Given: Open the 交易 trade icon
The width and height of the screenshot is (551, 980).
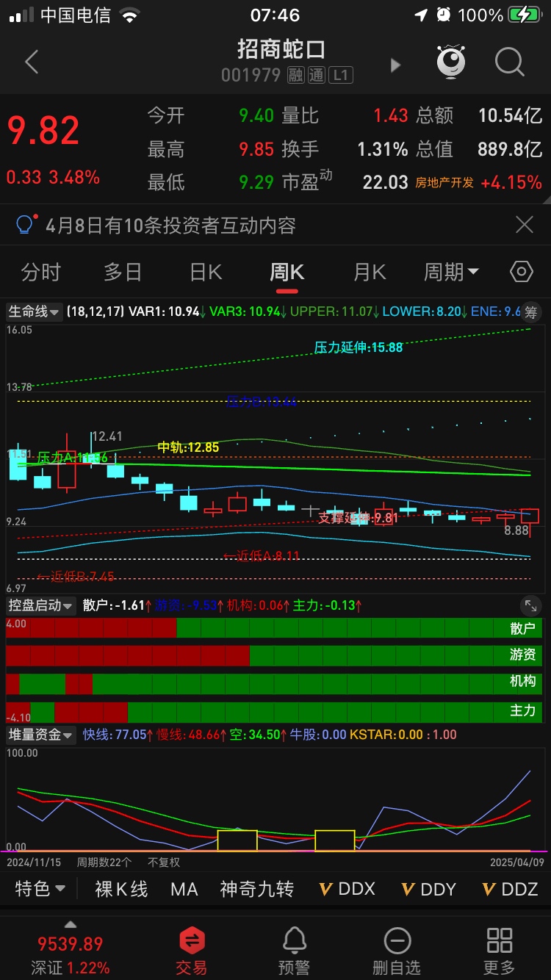Looking at the screenshot, I should [x=192, y=950].
